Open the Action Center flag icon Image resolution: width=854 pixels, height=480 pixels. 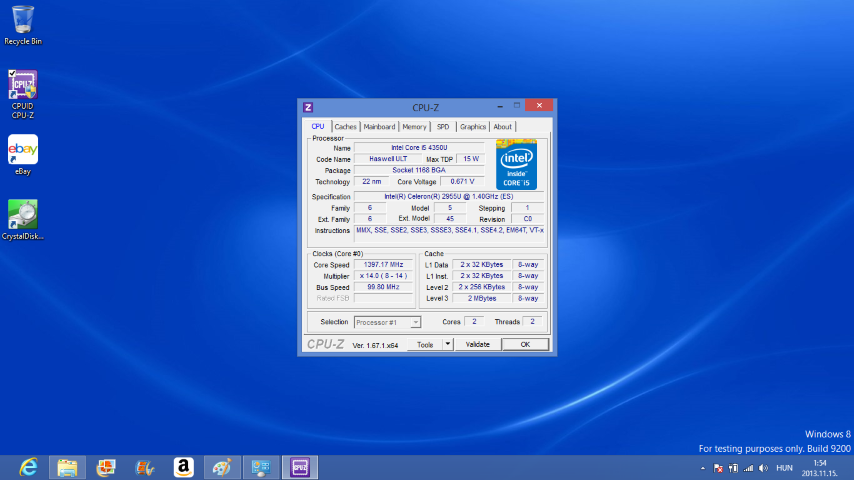tap(718, 468)
